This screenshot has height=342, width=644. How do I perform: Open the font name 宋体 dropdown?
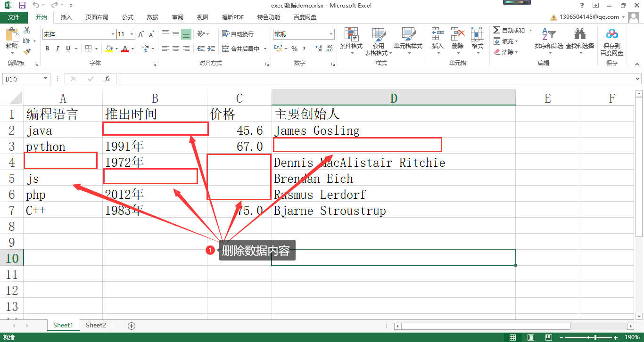click(x=113, y=34)
